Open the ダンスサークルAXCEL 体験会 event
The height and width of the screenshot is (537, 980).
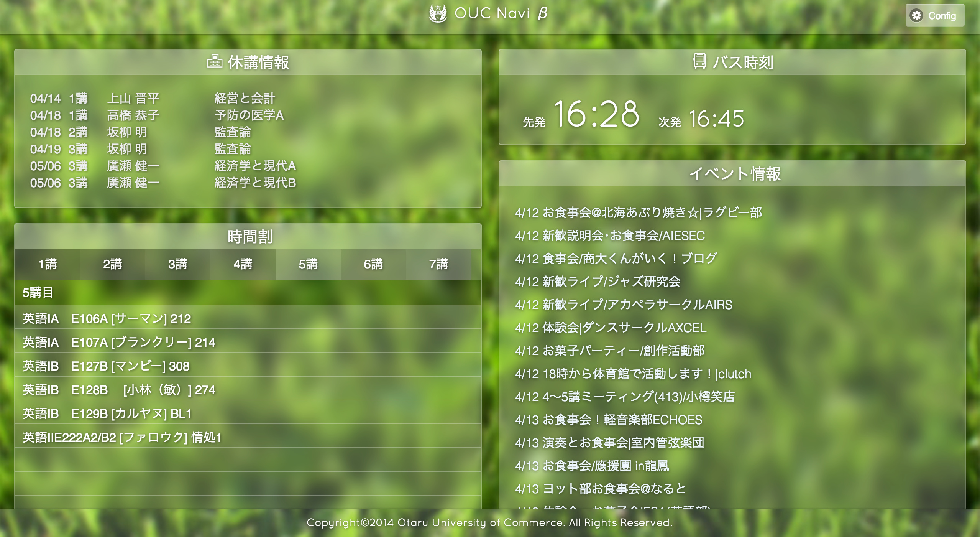(x=611, y=328)
